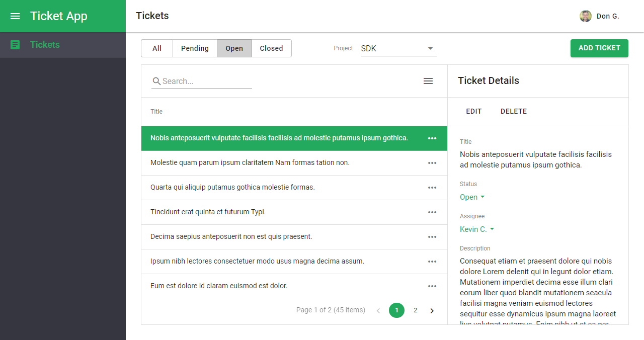Select the All tickets filter
This screenshot has width=644, height=340.
click(x=156, y=48)
